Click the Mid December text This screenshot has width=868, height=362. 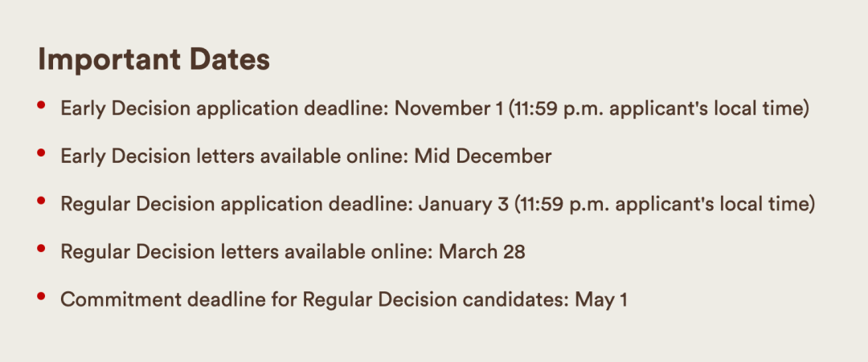483,157
